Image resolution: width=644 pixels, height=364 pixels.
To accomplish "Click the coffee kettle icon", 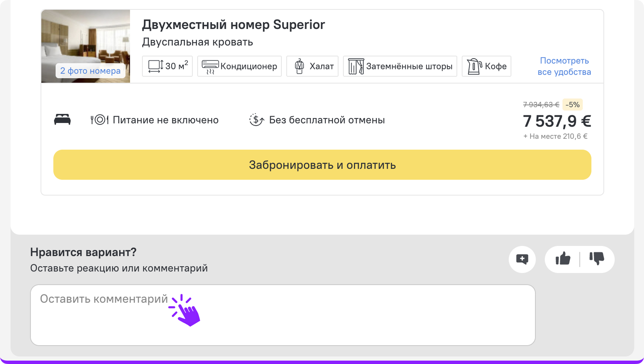I will [x=474, y=67].
